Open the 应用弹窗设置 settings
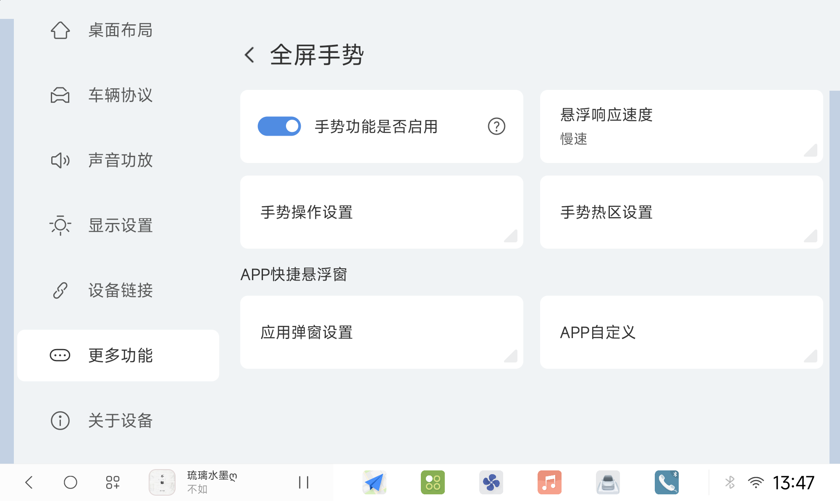The image size is (840, 504). pyautogui.click(x=381, y=332)
